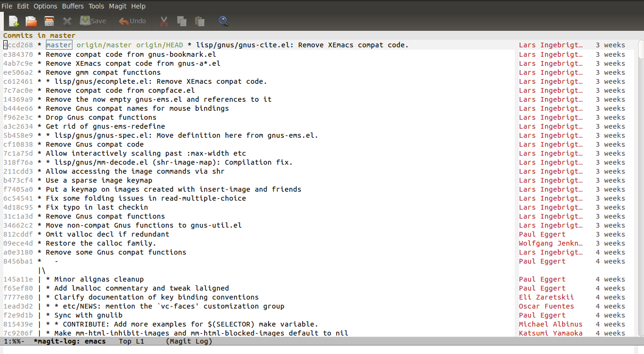644x354 pixels.
Task: Open the Options menu
Action: [45, 6]
